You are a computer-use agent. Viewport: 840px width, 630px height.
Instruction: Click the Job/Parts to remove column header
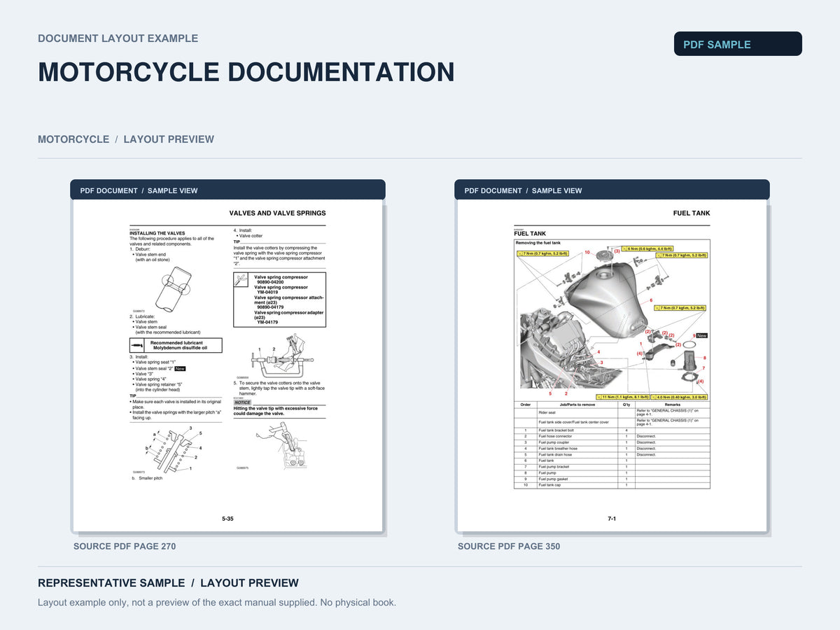tap(577, 405)
